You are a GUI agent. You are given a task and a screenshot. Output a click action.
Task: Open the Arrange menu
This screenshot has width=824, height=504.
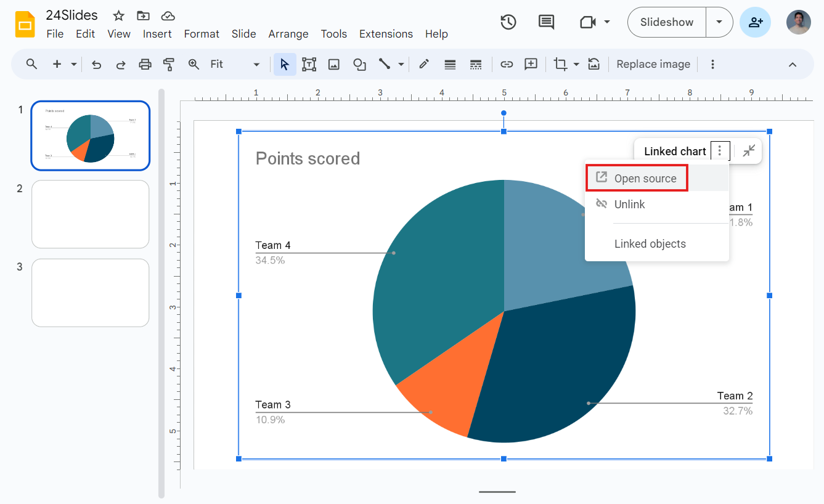tap(288, 34)
